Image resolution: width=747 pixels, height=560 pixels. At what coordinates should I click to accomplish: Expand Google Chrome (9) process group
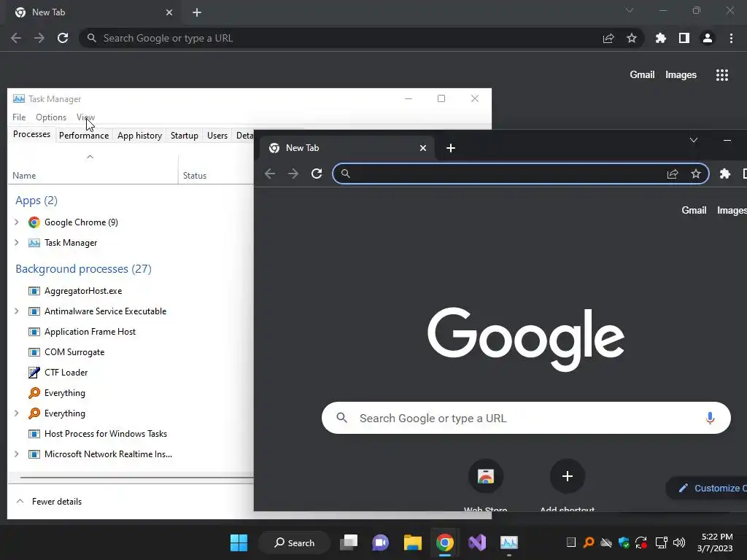17,222
